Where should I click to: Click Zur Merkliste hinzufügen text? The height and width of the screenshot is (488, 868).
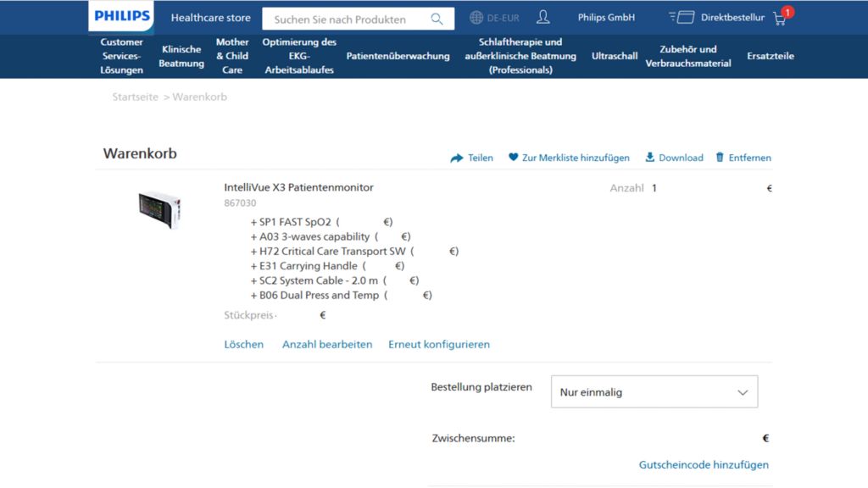(576, 158)
